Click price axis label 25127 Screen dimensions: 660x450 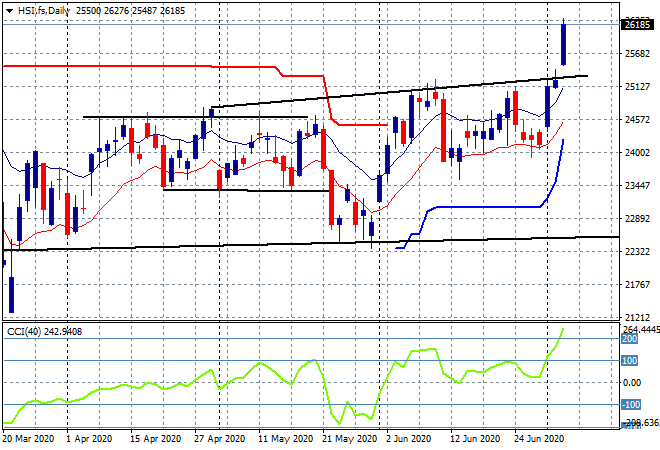tap(638, 87)
